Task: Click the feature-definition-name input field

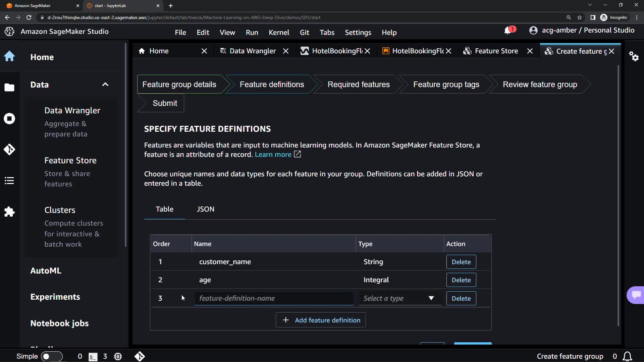Action: click(x=273, y=298)
